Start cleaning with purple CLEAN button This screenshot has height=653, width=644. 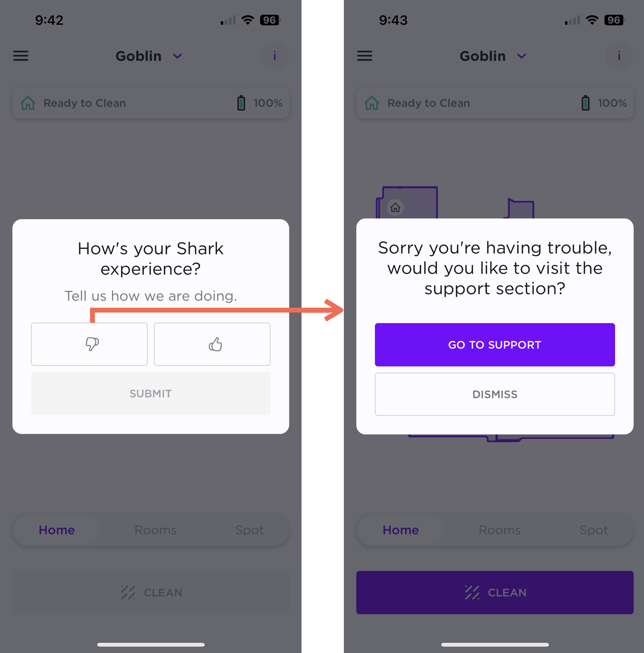(495, 592)
